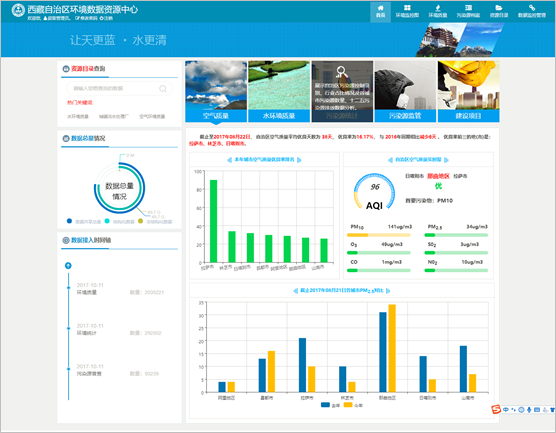Click left arrow of 自治区空气质量实时报 title
Screen dimensions: 556x433
click(390, 160)
